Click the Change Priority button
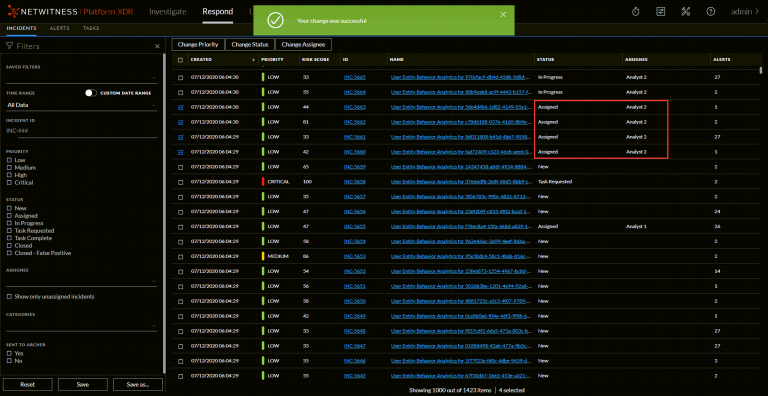The height and width of the screenshot is (396, 768). pos(198,44)
